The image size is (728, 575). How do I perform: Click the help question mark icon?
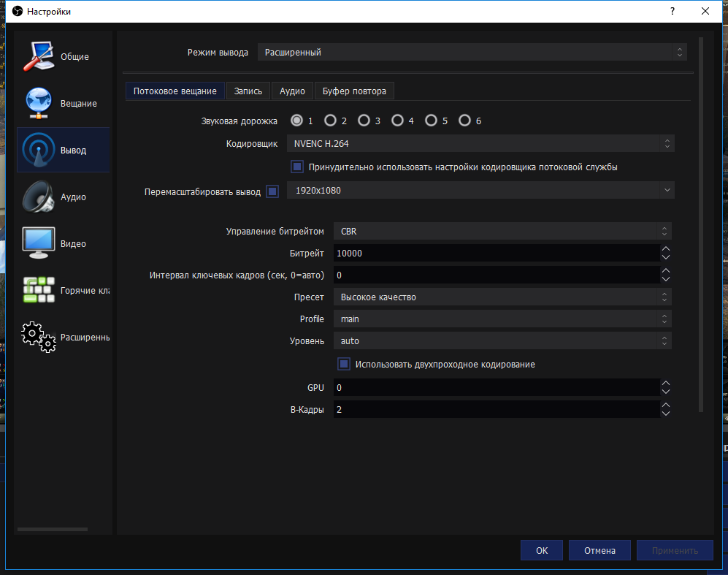tap(671, 11)
